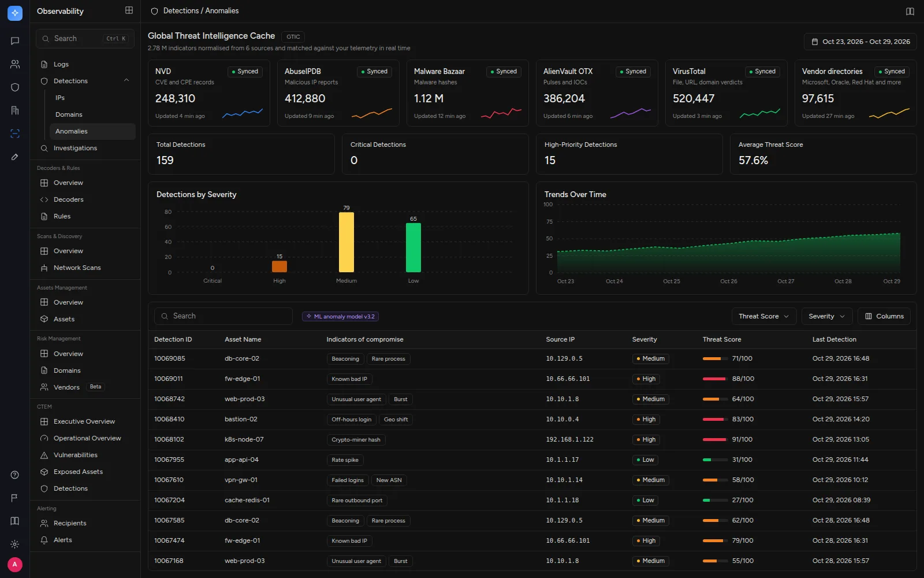Click the Threat Score column header
This screenshot has width=924, height=578.
(722, 339)
